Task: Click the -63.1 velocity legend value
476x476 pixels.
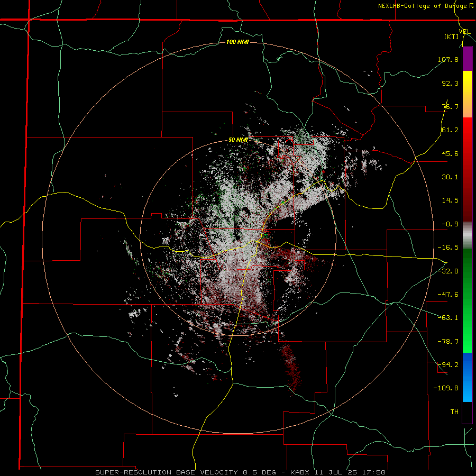Action: coord(448,318)
